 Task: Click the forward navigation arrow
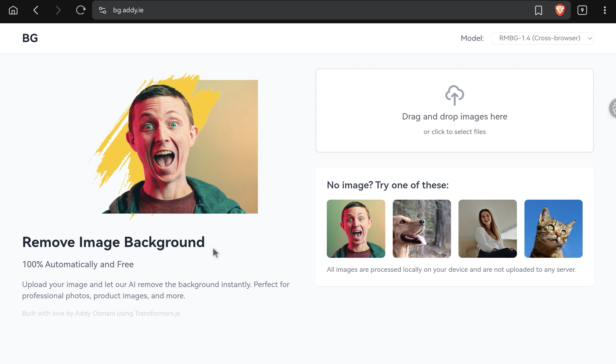click(x=58, y=10)
